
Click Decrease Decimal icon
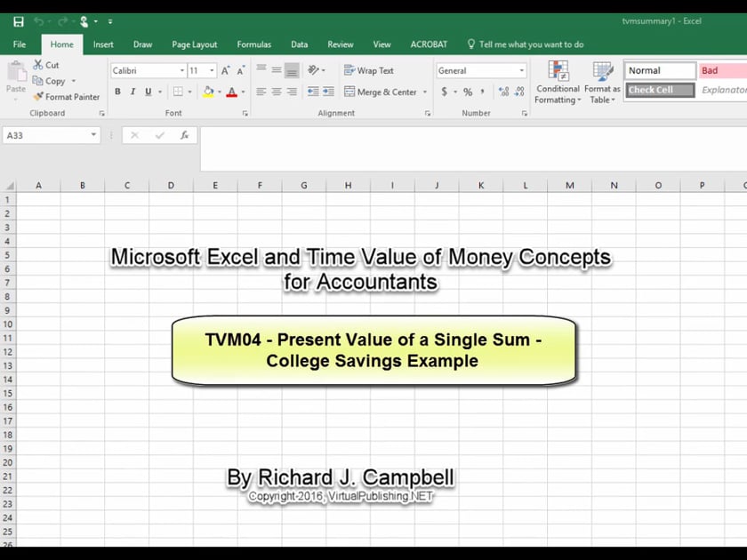[519, 92]
